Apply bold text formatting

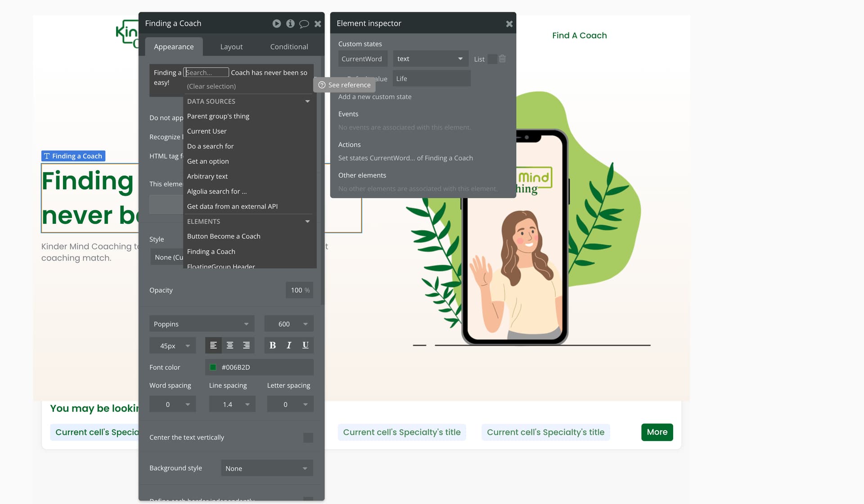point(272,345)
